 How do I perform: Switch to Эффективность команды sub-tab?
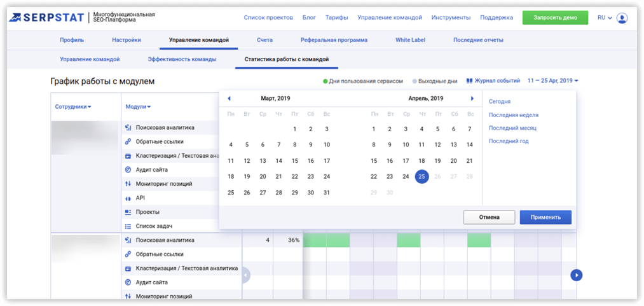click(x=182, y=59)
